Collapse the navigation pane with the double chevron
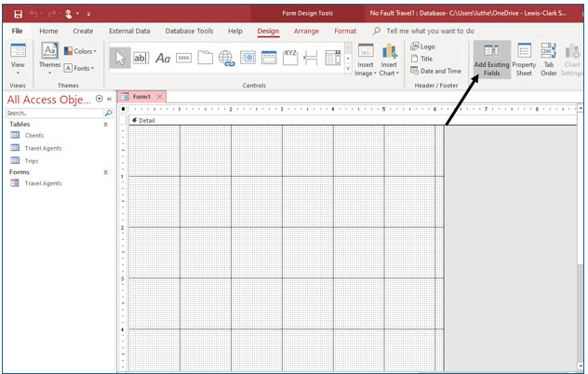Screen dimensions: 588x374 (110, 99)
